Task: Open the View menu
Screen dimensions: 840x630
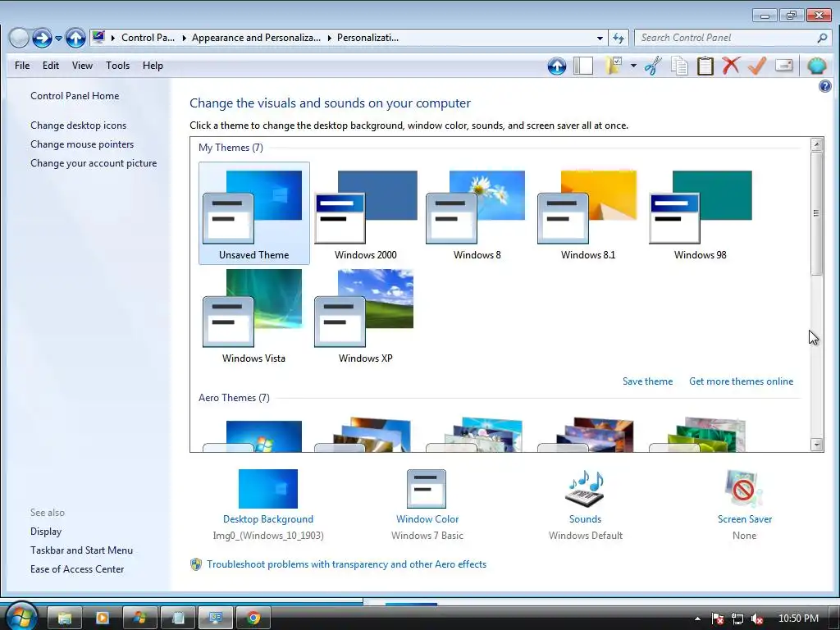Action: pos(82,66)
